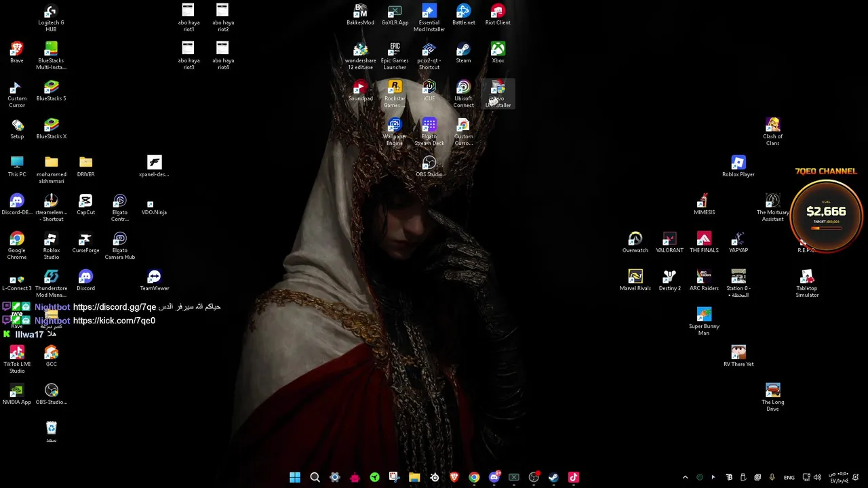
Task: Open the Discord desktop icon
Action: tap(85, 281)
